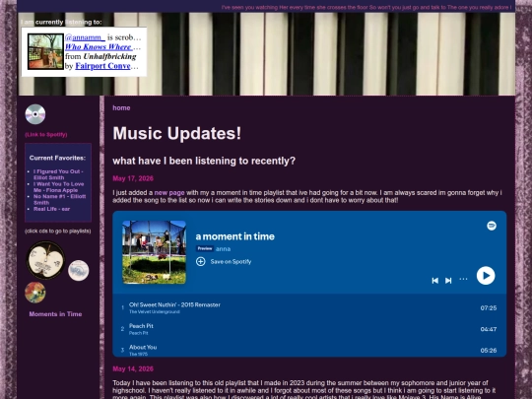532x399 pixels.
Task: Click the 07:25 track duration
Action: [x=489, y=308]
